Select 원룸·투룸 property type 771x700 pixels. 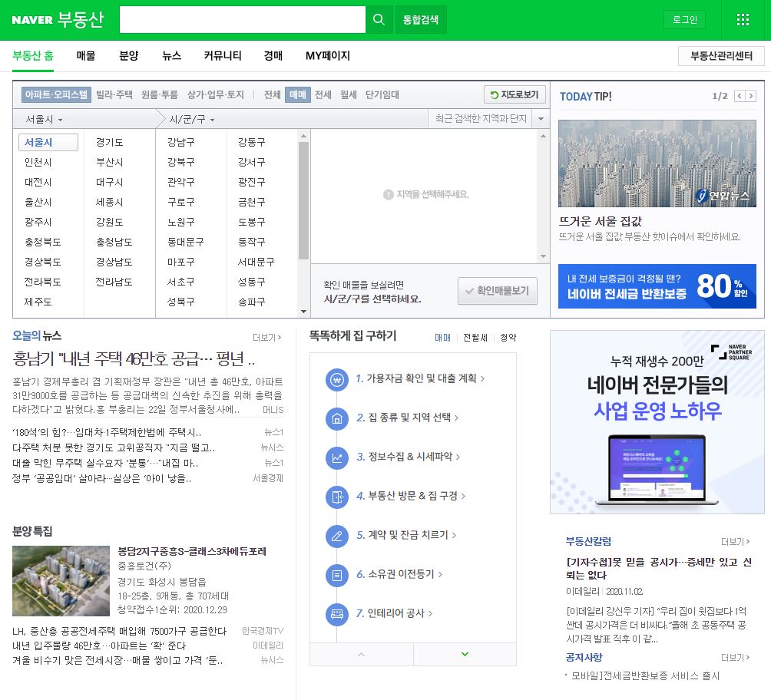pos(159,94)
